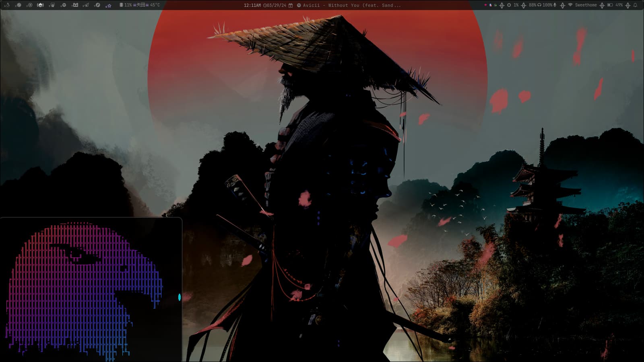This screenshot has width=644, height=362.
Task: Click the battery icon
Action: 610,5
